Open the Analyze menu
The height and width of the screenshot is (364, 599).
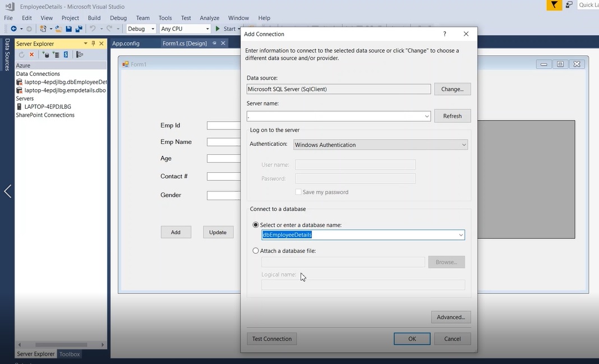(x=209, y=18)
